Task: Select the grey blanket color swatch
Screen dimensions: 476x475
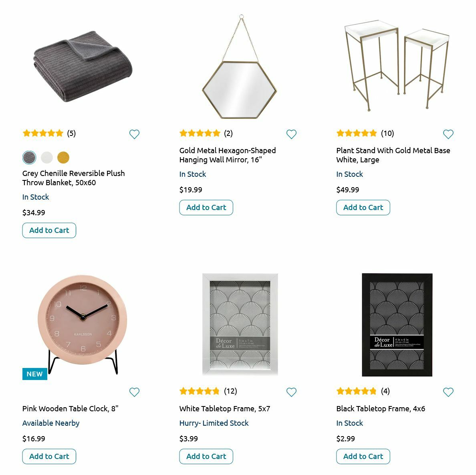Action: [29, 158]
